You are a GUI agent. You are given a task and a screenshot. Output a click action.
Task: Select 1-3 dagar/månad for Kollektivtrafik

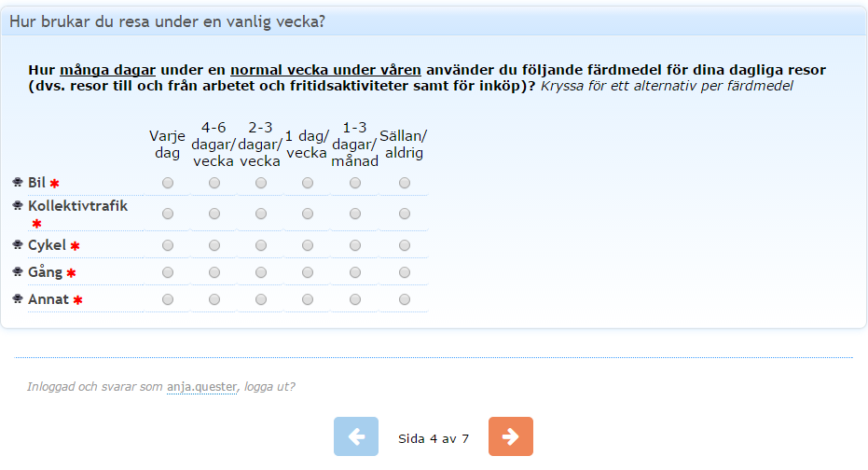tap(355, 214)
